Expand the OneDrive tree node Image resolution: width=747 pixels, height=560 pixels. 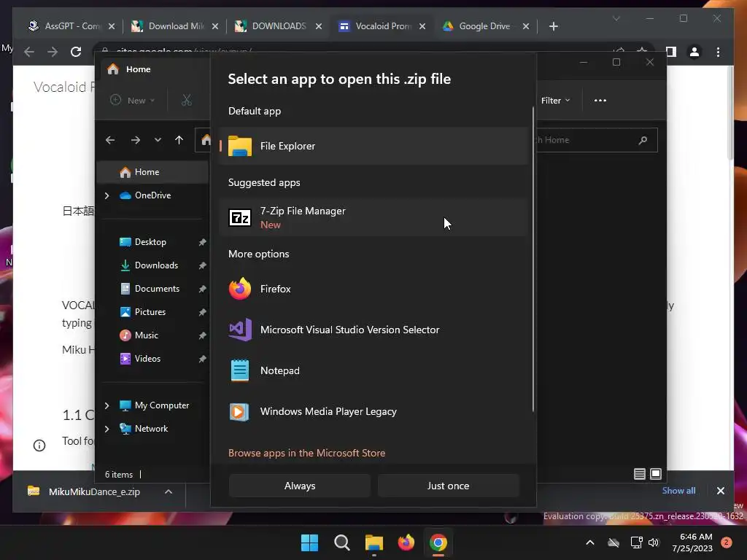(107, 195)
